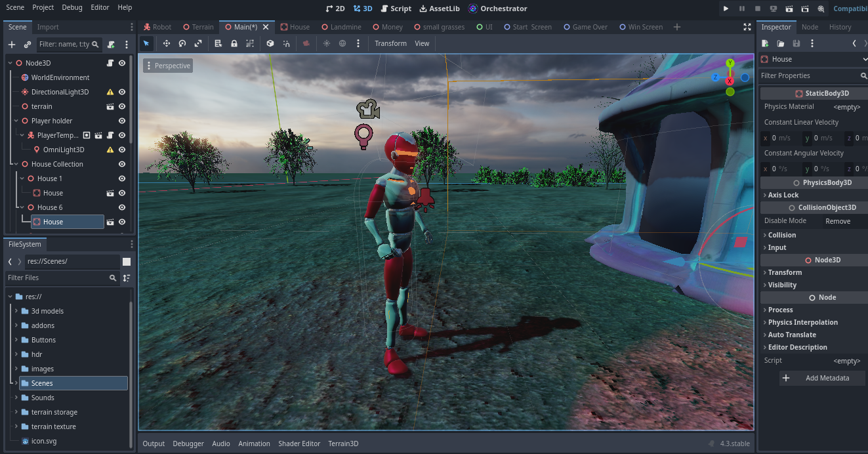868x454 pixels.
Task: Toggle visibility of the OmniLight3D node
Action: (121, 149)
